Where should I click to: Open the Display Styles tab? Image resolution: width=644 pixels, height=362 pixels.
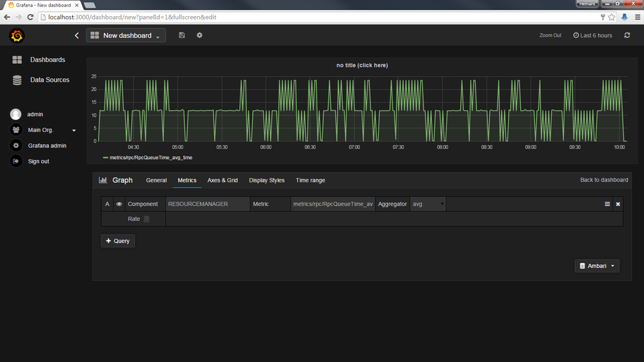pos(266,180)
